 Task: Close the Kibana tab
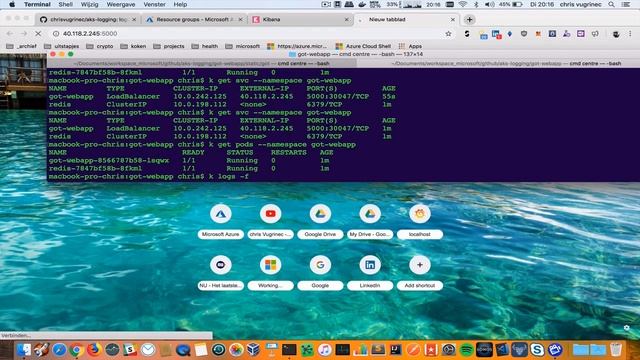point(347,19)
